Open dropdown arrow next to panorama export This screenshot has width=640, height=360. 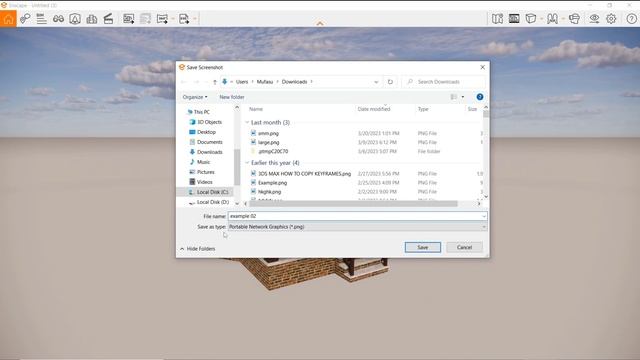pos(173,19)
